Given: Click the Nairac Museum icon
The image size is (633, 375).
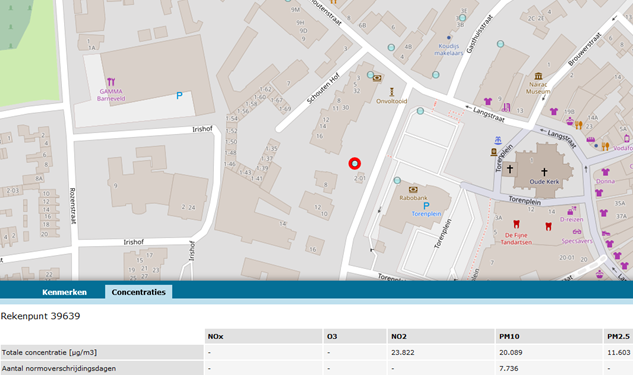Looking at the screenshot, I should pyautogui.click(x=538, y=76).
